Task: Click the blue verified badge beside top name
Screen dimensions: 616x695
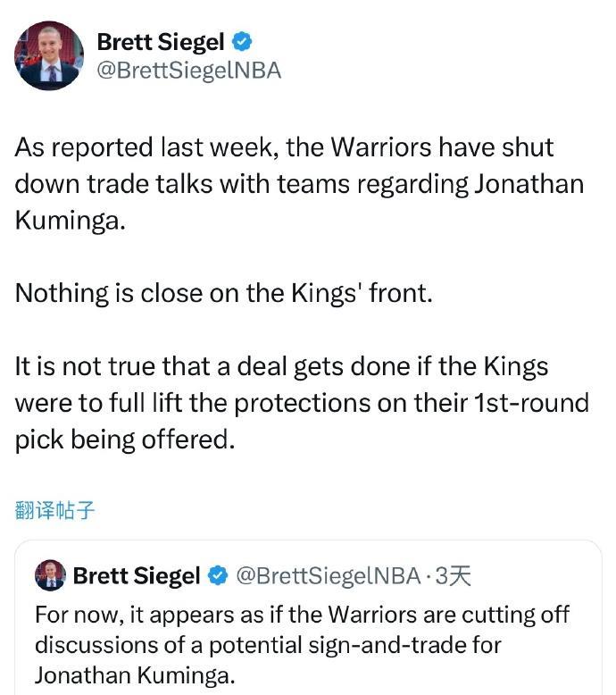Action: tap(242, 41)
